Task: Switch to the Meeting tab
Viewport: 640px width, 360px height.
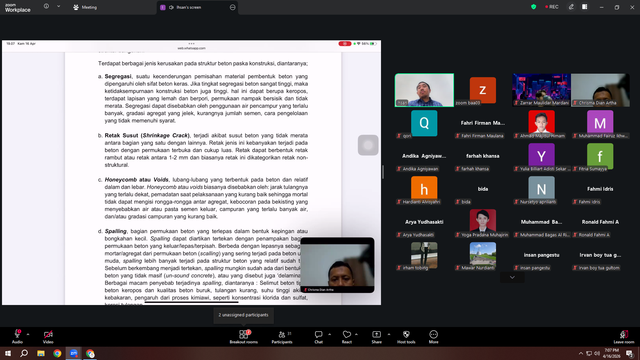Action: (x=85, y=7)
